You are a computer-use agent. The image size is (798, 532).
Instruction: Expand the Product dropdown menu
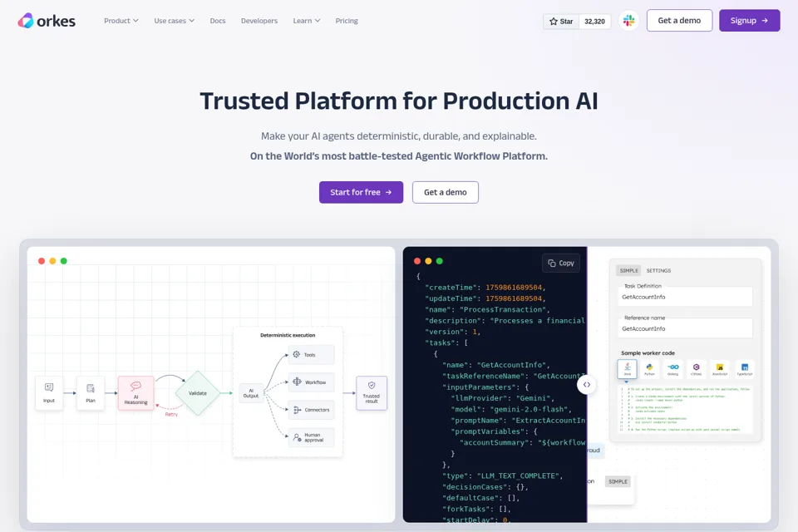(121, 21)
